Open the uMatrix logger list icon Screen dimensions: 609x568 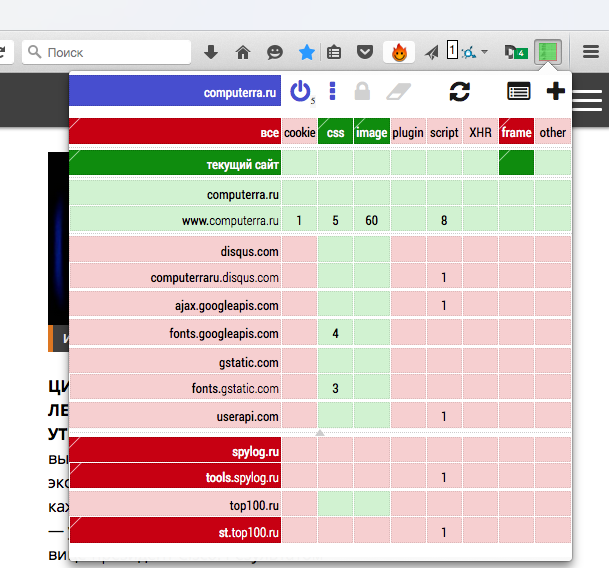518,92
